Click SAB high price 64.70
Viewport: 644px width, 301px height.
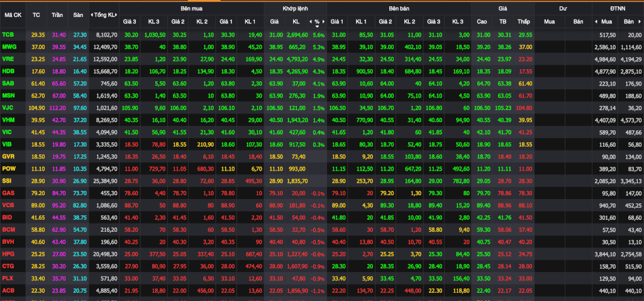pyautogui.click(x=482, y=84)
